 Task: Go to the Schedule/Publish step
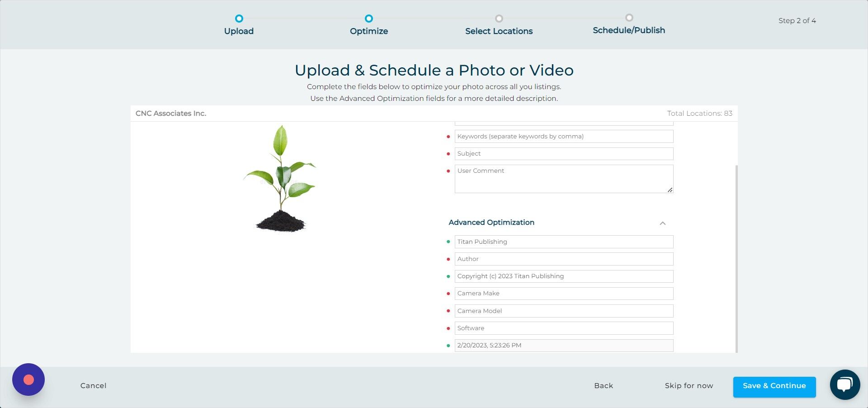tap(629, 30)
